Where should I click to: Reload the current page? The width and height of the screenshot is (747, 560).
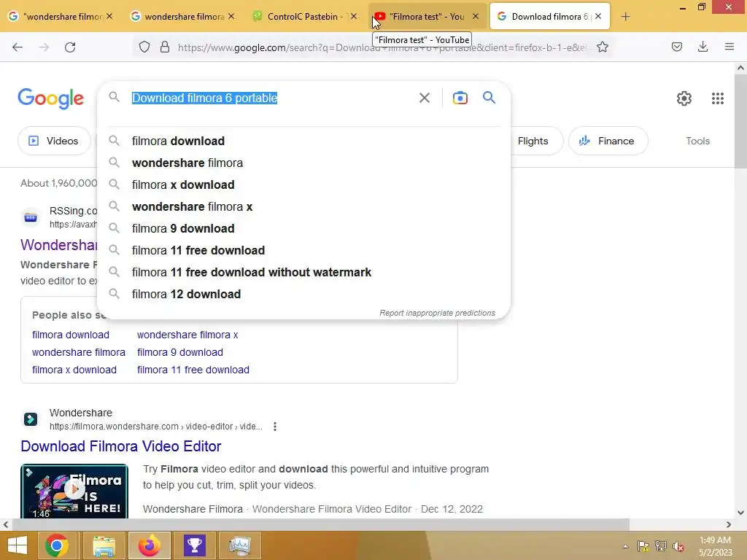70,47
